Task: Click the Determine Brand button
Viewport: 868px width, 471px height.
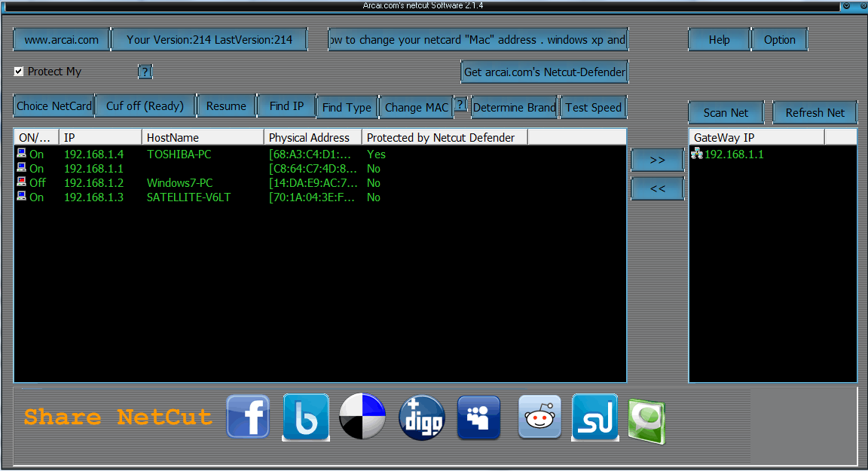Action: [515, 107]
